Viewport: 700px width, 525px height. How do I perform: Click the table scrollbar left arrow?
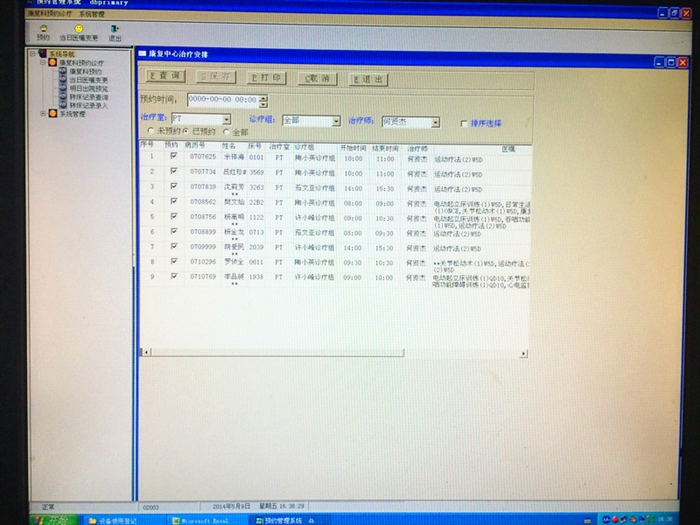(x=146, y=352)
